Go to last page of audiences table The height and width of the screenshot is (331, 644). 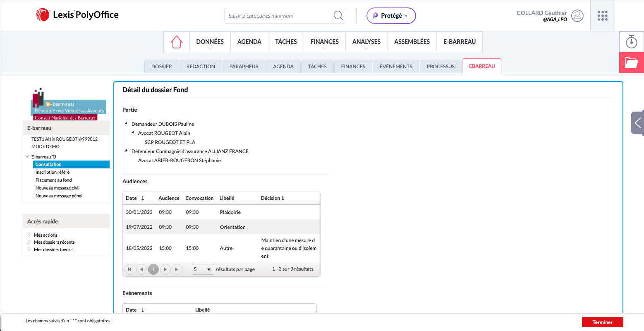coord(177,269)
